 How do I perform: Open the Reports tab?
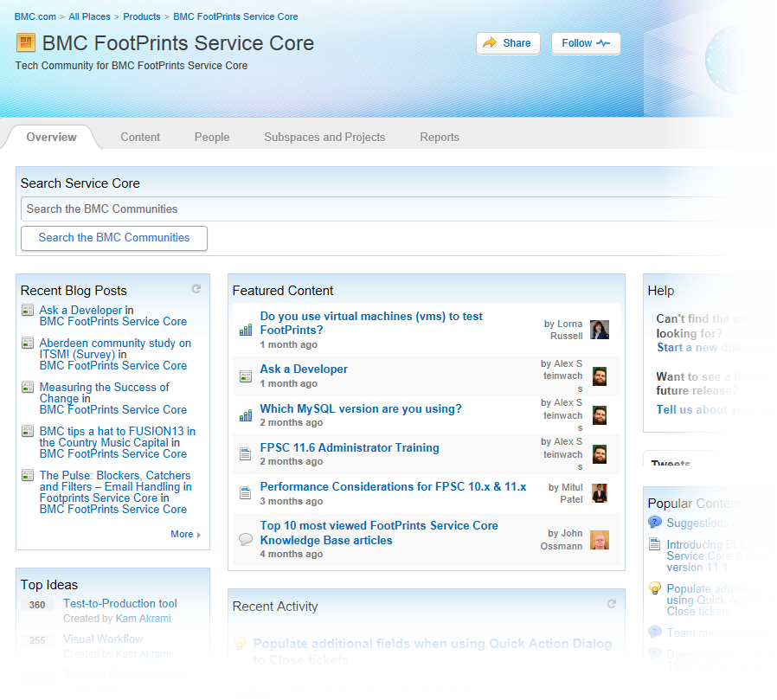click(x=440, y=138)
